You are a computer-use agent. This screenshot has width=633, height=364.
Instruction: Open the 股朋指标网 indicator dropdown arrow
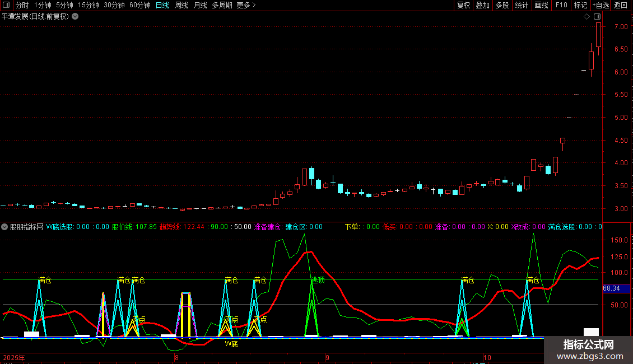coord(4,227)
